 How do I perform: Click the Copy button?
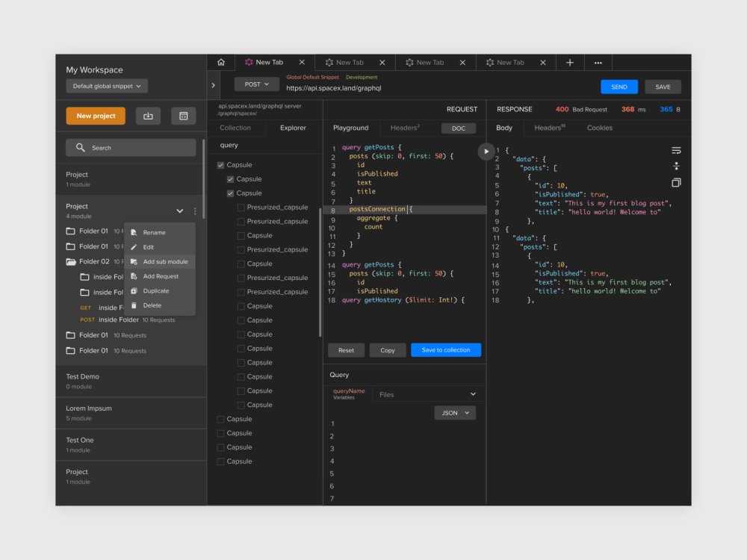pyautogui.click(x=387, y=350)
